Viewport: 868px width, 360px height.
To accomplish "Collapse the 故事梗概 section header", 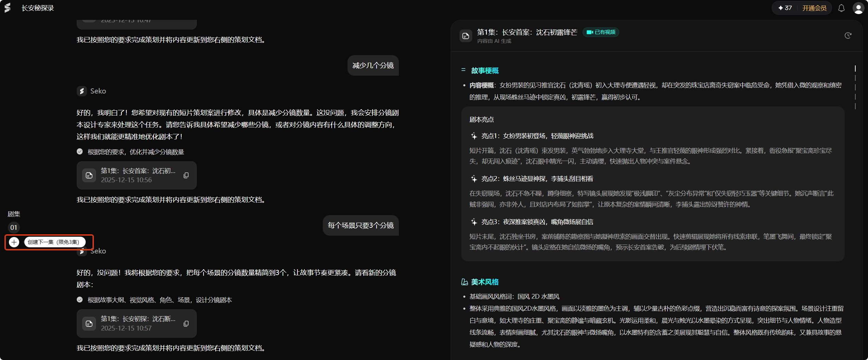I will tap(485, 71).
